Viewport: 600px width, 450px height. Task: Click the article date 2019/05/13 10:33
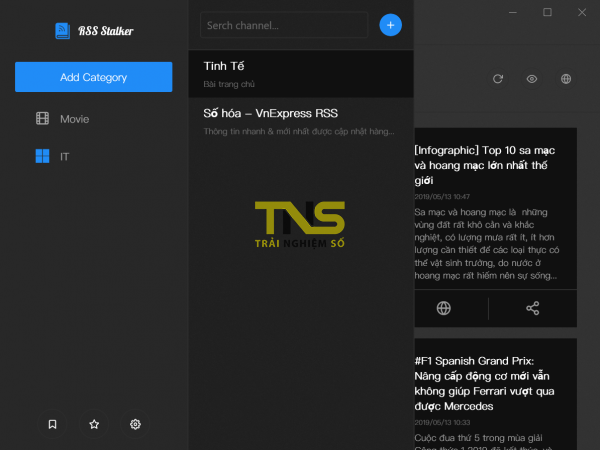coord(442,422)
